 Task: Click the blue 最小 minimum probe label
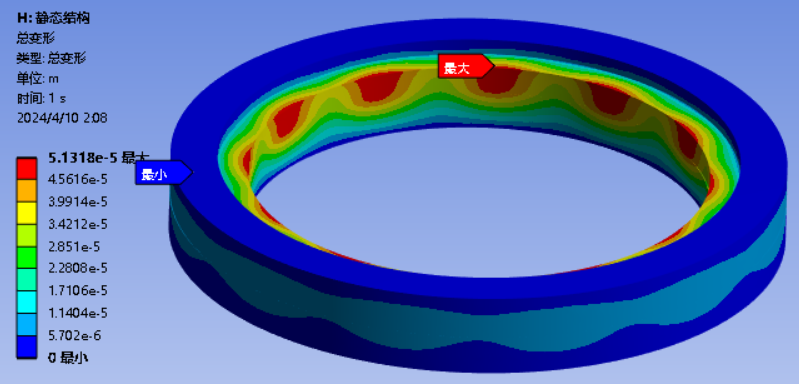pyautogui.click(x=163, y=173)
